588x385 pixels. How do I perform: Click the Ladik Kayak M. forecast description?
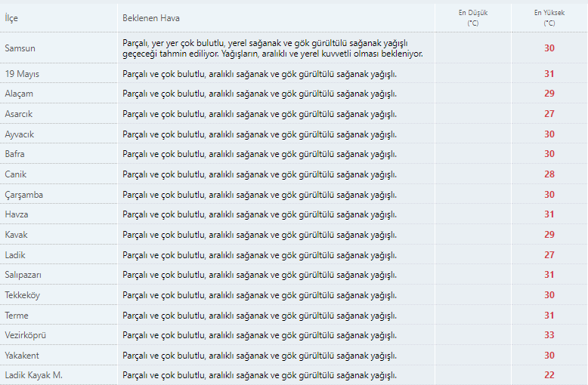tap(259, 376)
